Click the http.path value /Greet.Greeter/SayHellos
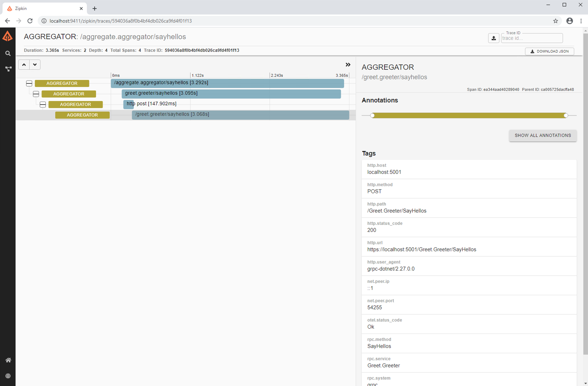 point(397,211)
